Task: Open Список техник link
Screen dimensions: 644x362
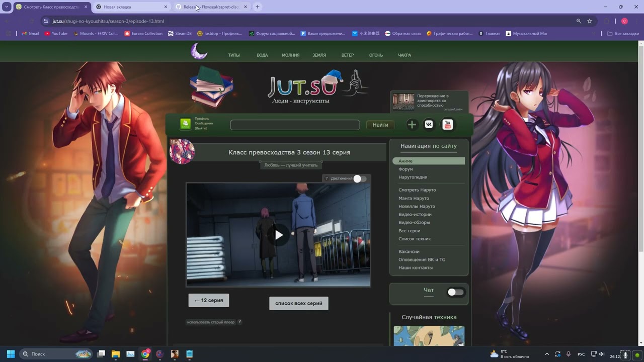Action: tap(415, 239)
